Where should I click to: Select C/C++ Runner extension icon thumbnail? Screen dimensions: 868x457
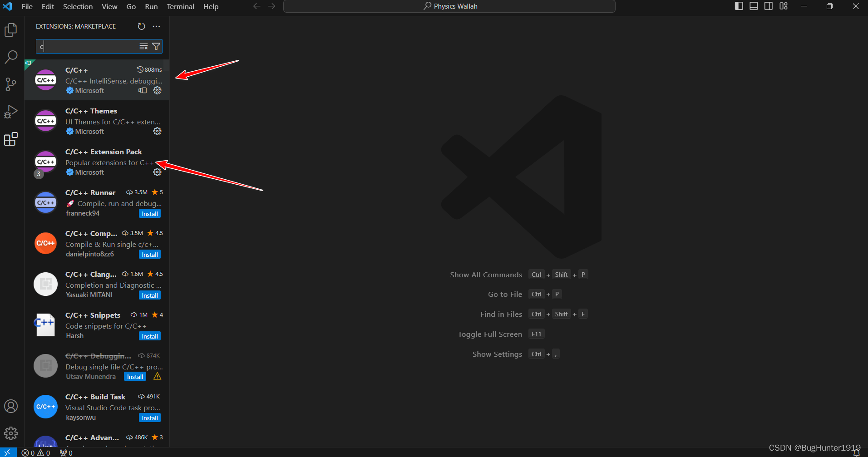[x=46, y=202]
